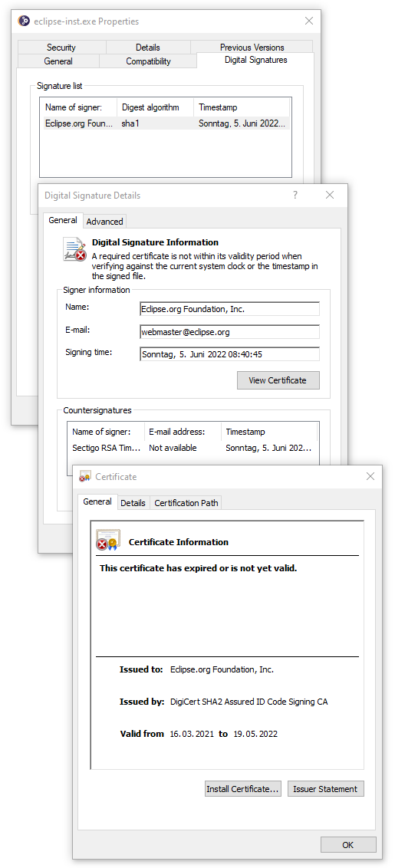
Task: Open the Certification Path tab
Action: (186, 503)
